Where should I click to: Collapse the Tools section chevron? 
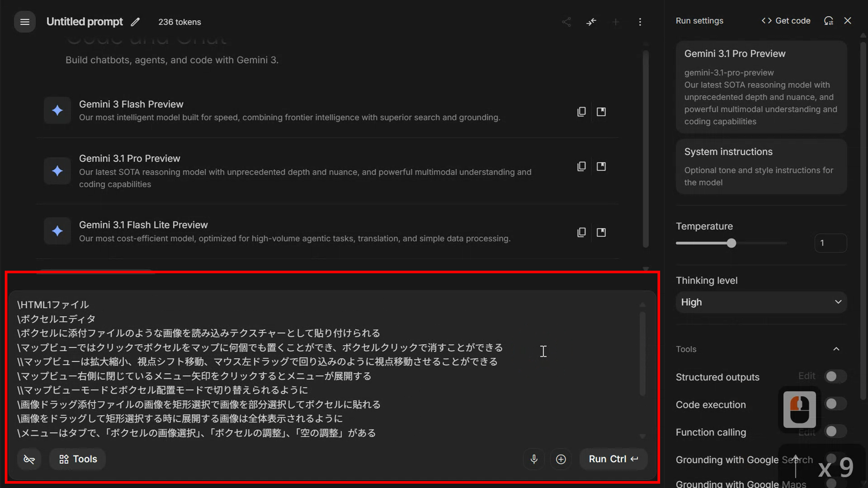click(836, 349)
